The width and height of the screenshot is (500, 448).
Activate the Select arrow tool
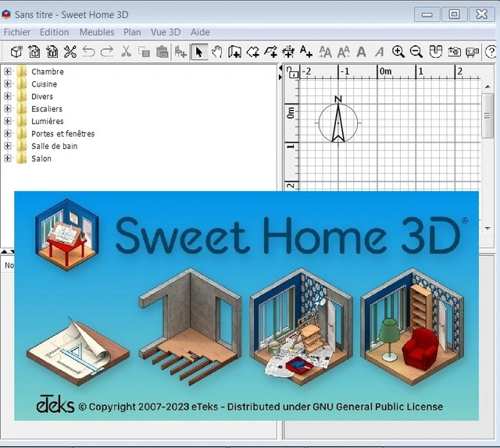pyautogui.click(x=198, y=52)
